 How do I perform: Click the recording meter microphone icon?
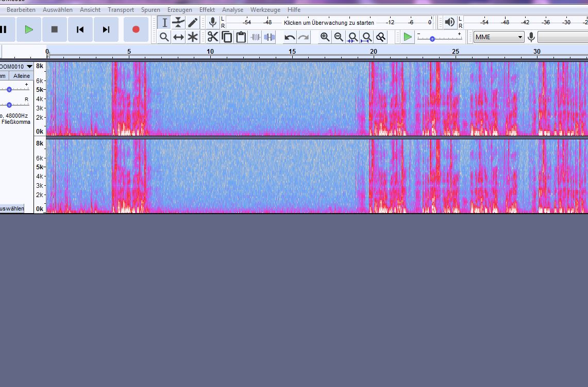coord(213,23)
